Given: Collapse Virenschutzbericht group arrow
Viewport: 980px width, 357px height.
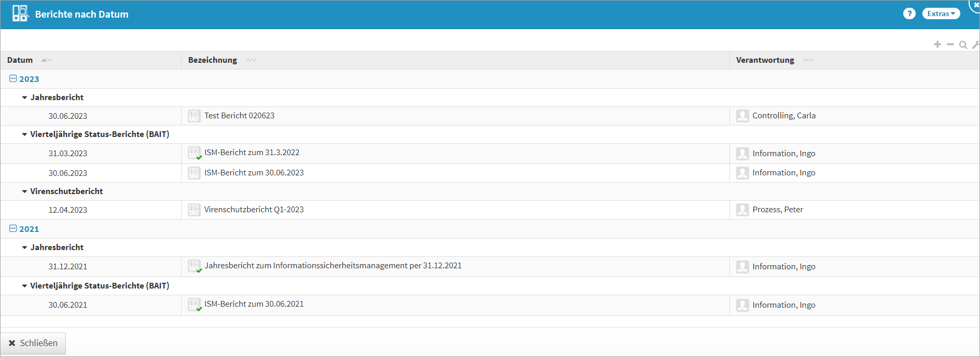Looking at the screenshot, I should [x=24, y=191].
